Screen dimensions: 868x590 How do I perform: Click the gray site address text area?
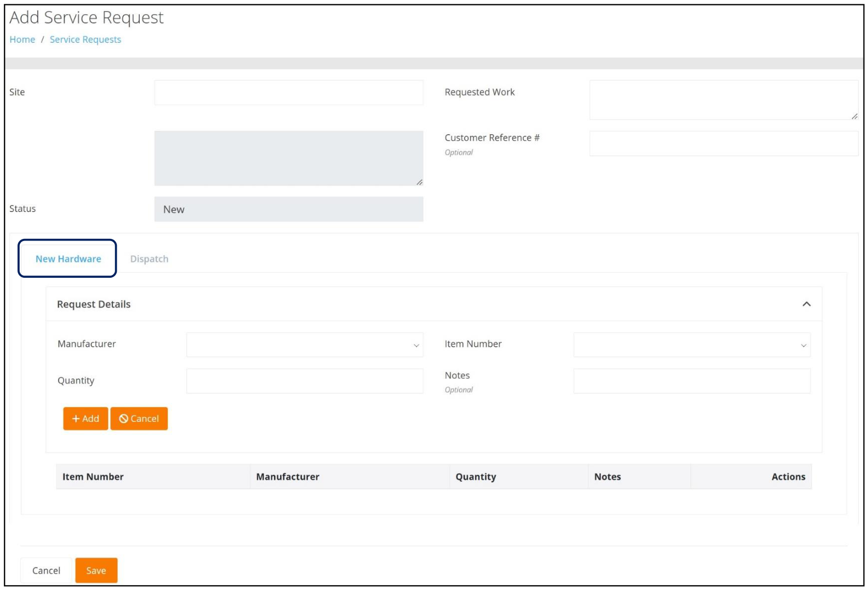[289, 158]
